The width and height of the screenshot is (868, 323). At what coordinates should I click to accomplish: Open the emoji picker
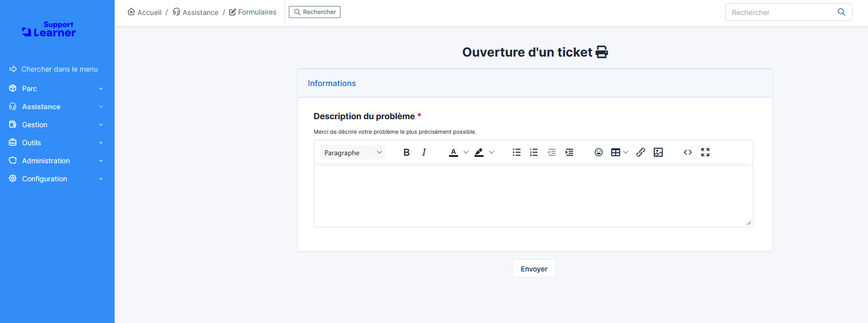point(598,152)
